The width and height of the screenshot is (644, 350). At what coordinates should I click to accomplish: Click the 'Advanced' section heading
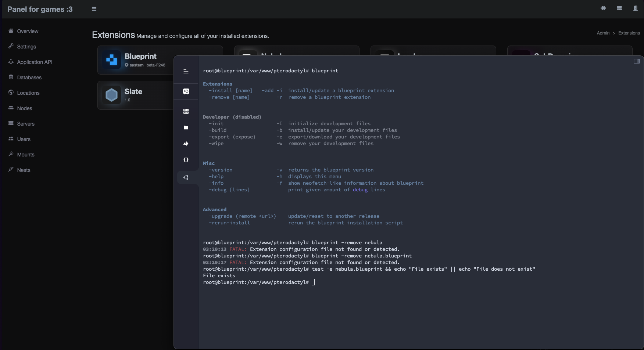[215, 209]
